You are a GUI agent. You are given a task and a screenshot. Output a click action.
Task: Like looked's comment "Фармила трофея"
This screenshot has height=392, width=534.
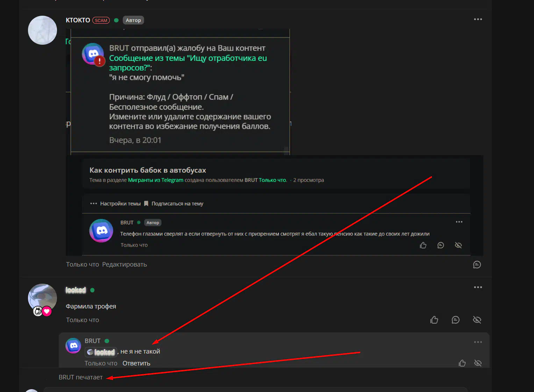click(434, 320)
